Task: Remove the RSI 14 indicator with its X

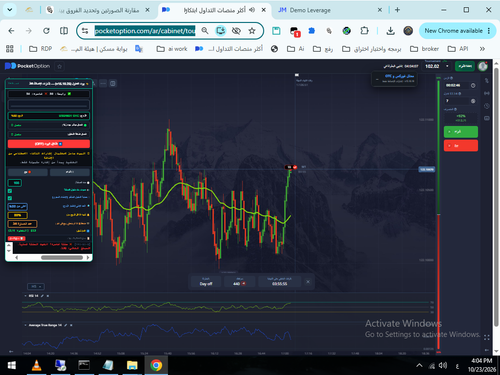Action: 48,296
